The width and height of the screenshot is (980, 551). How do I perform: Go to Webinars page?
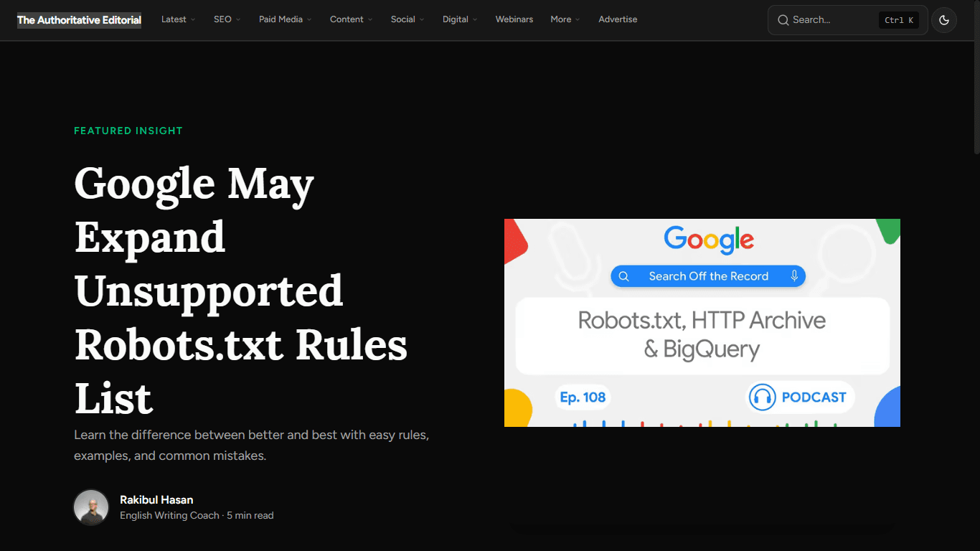(514, 19)
